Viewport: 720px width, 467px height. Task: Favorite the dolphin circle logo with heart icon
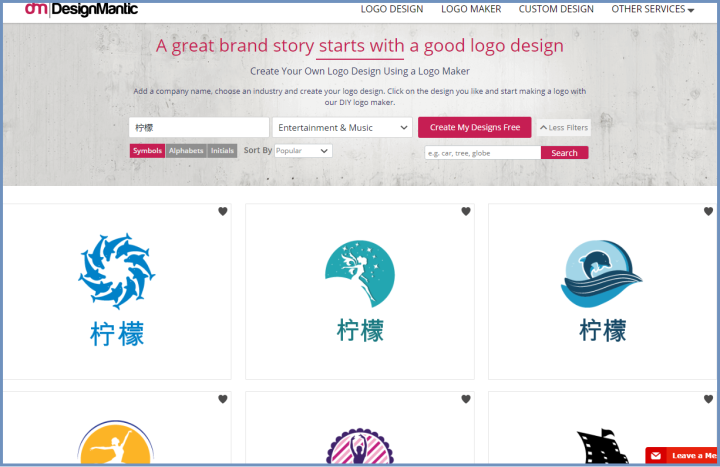pyautogui.click(x=223, y=211)
